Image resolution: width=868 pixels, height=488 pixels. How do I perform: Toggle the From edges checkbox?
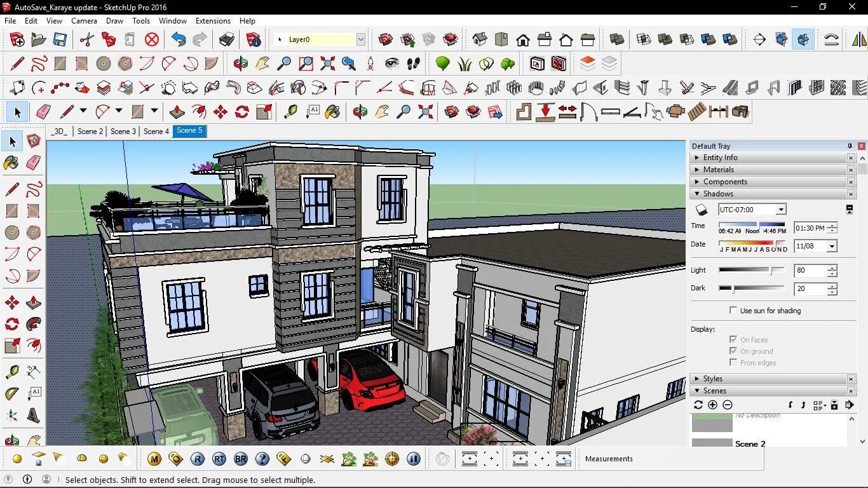734,363
